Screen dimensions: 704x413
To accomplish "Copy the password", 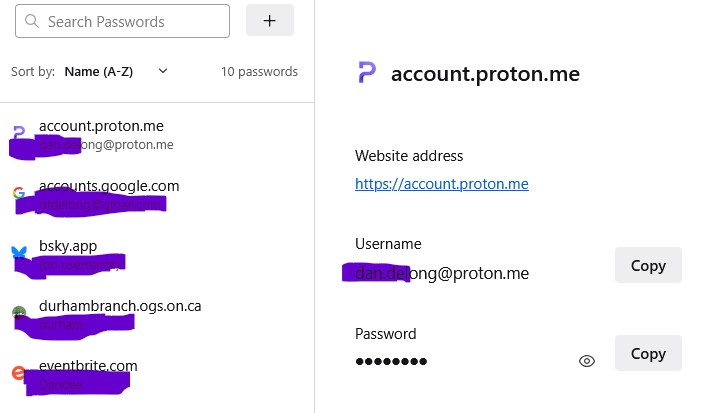I will [x=648, y=354].
